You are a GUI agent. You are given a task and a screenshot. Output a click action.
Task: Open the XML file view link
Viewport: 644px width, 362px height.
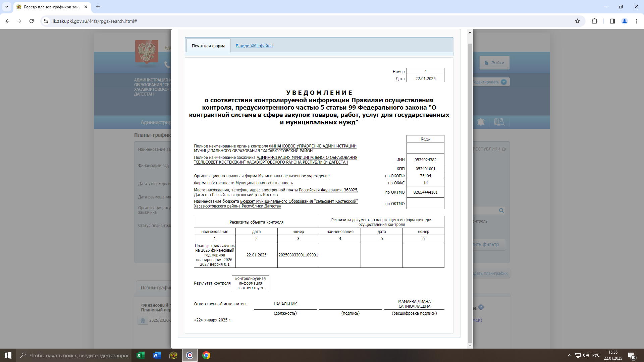(x=254, y=46)
